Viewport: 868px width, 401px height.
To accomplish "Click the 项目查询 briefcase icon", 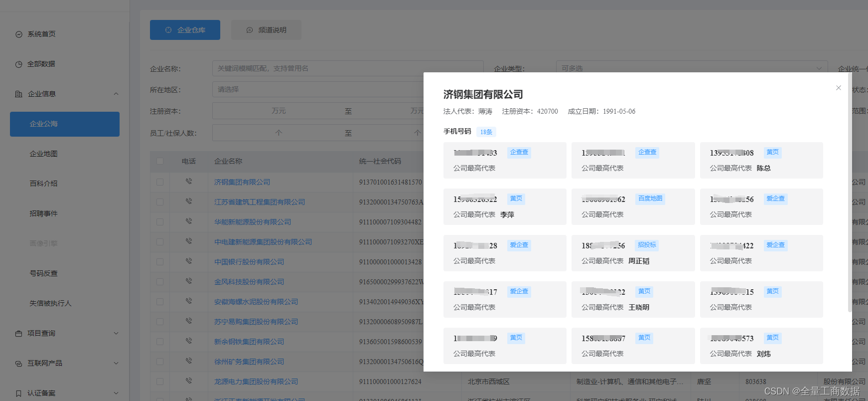I will click(19, 333).
